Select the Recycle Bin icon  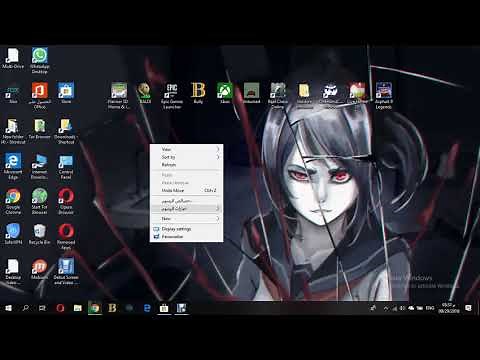coord(40,234)
